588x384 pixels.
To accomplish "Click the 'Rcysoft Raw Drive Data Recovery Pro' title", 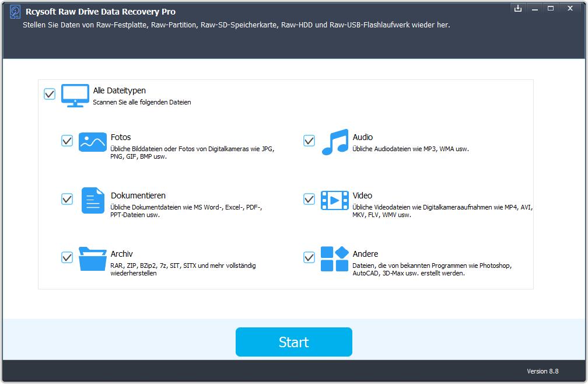I will point(100,12).
